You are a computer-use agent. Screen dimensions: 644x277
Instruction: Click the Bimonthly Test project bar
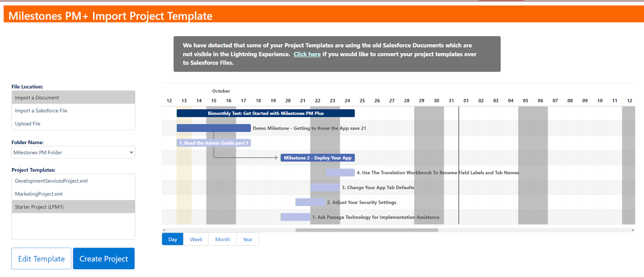(x=266, y=113)
